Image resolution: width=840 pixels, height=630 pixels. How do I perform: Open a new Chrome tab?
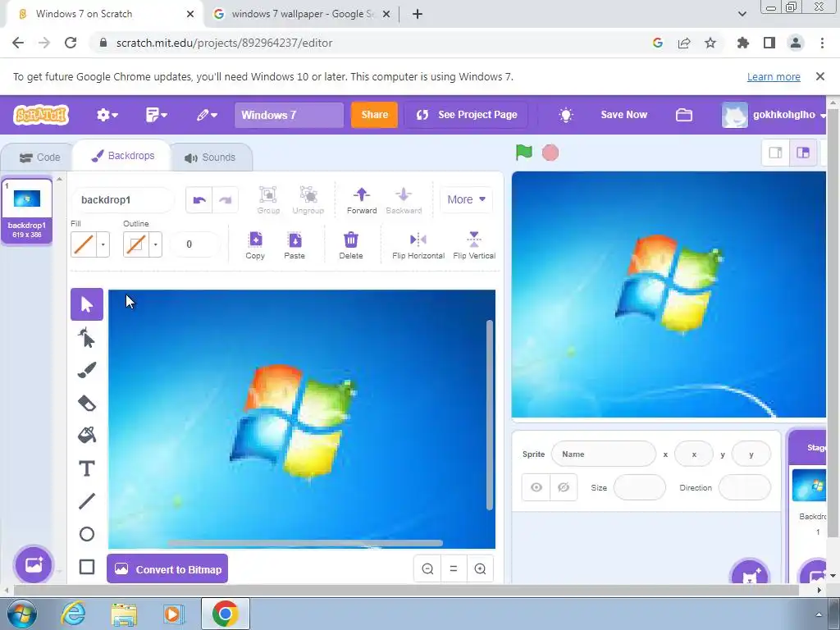tap(418, 14)
